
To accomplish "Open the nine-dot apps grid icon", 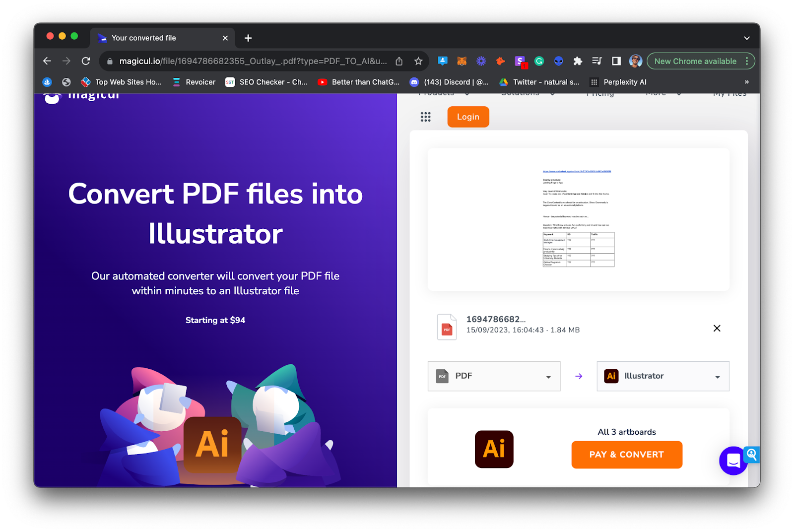I will (x=426, y=117).
